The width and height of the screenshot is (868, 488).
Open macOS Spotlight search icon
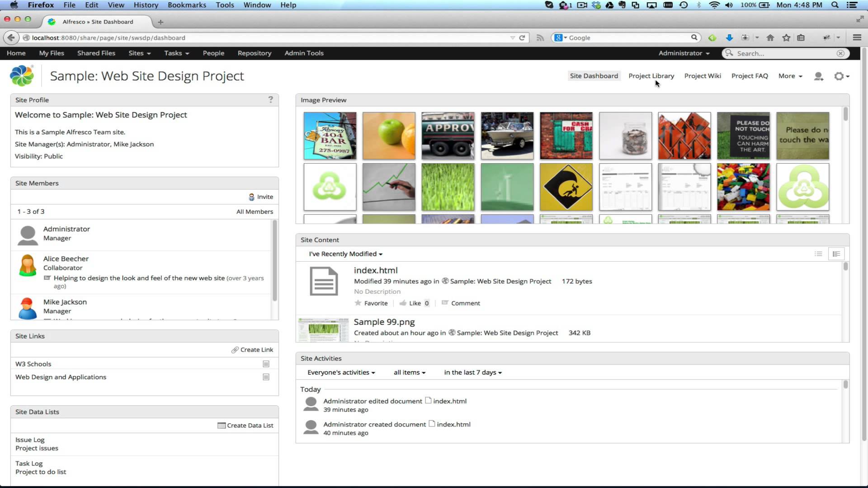point(835,5)
